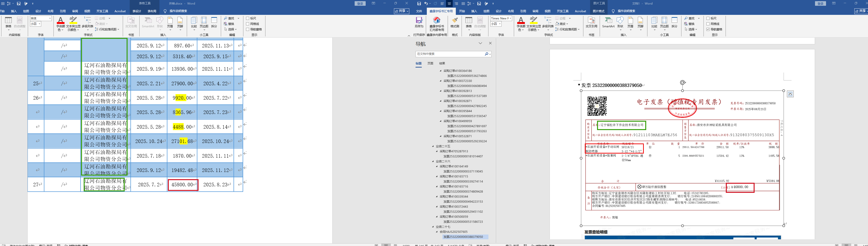This screenshot has height=246, width=868.
Task: Switch to 表布局 tab in 井神.docx
Action: [152, 11]
